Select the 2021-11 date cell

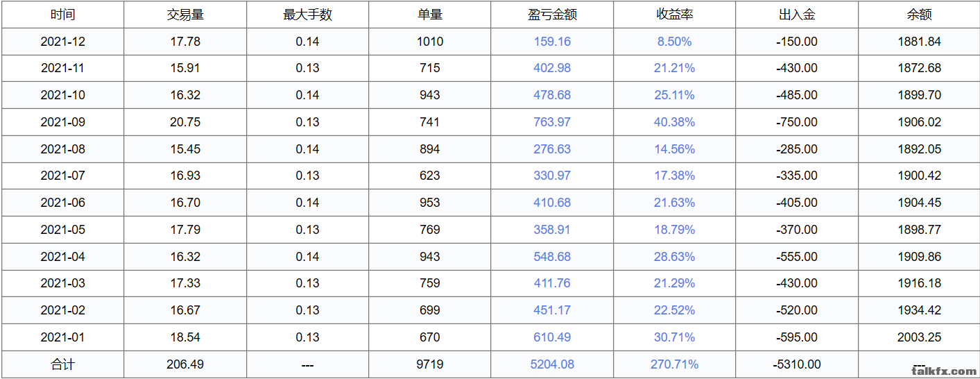(63, 68)
